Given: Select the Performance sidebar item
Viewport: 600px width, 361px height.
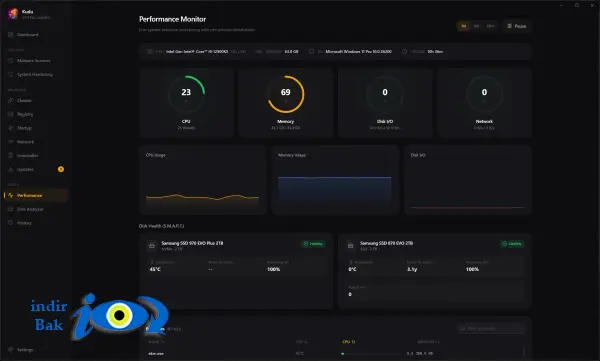Looking at the screenshot, I should pos(36,195).
